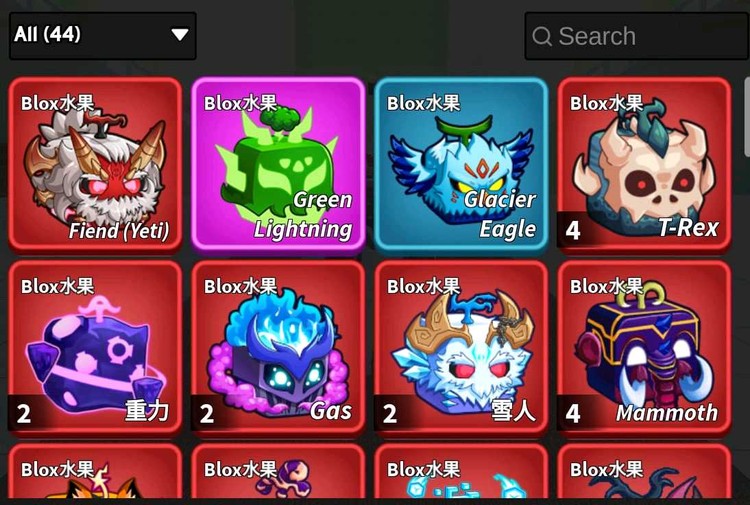Click the inventory scrollbar handle
This screenshot has height=505, width=750.
[747, 116]
